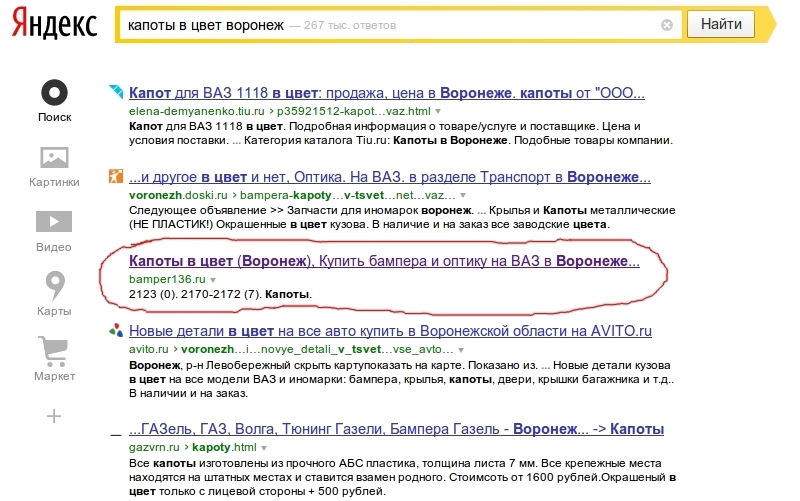Open the Yandex logo home link

pos(54,24)
